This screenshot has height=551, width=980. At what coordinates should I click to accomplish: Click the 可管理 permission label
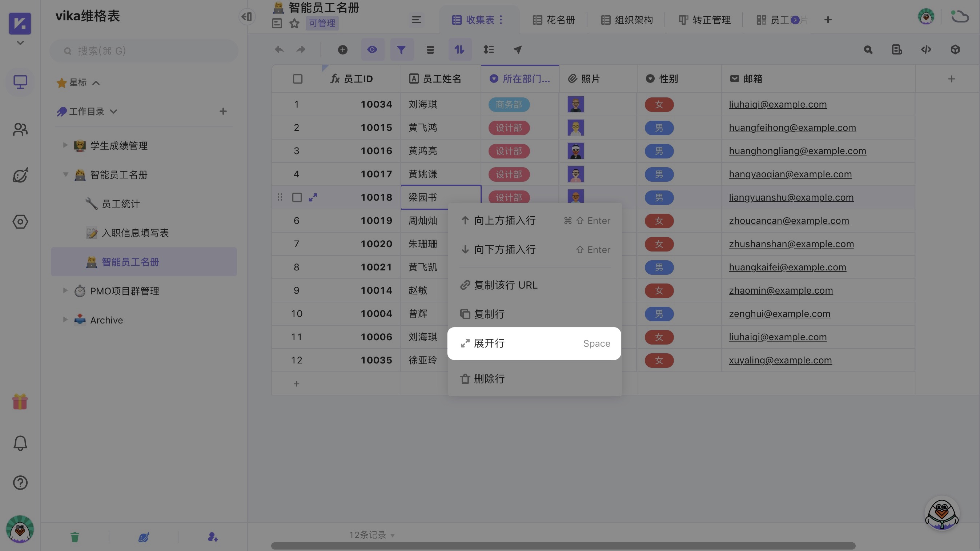click(x=321, y=23)
